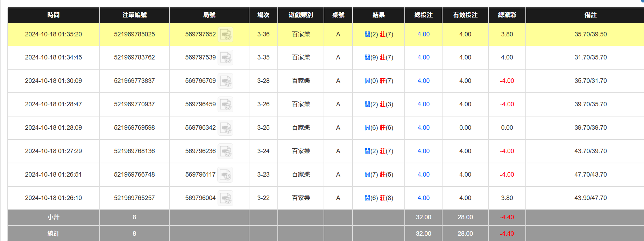View replay for round 569796342
644x241 pixels.
(x=225, y=128)
